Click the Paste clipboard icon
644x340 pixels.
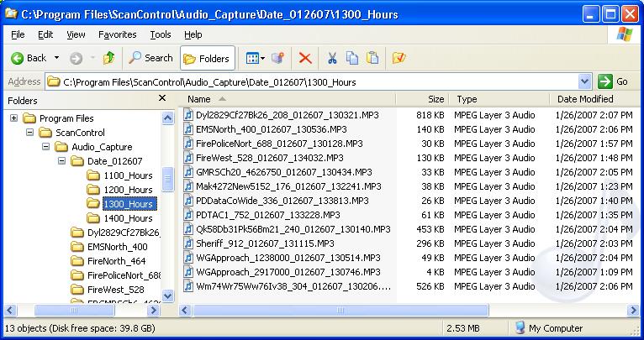click(372, 58)
